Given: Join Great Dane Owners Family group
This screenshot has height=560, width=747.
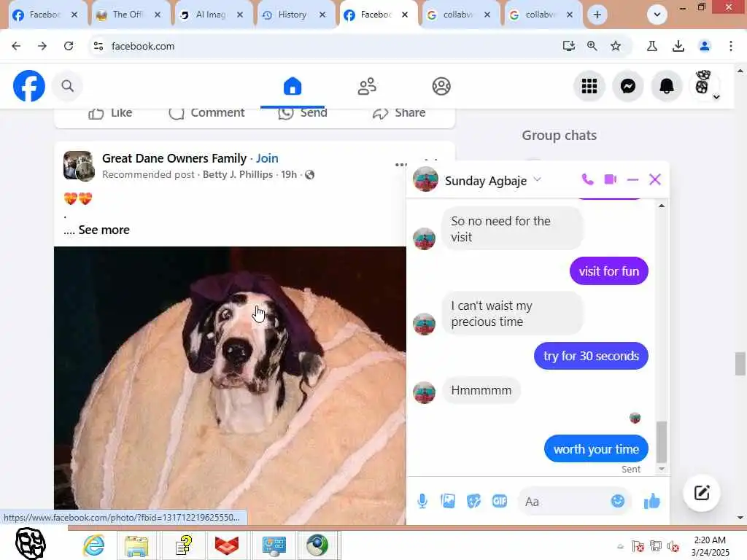Looking at the screenshot, I should tap(267, 158).
